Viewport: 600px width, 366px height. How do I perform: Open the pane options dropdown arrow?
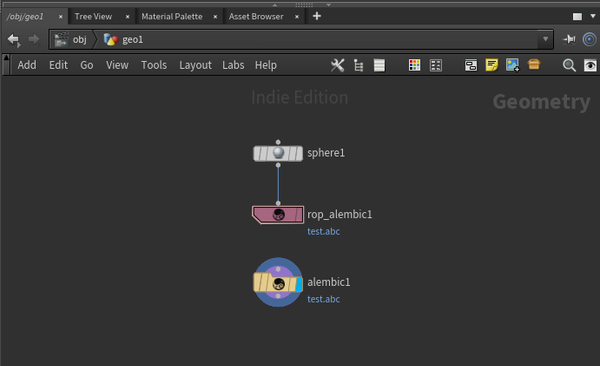point(593,16)
